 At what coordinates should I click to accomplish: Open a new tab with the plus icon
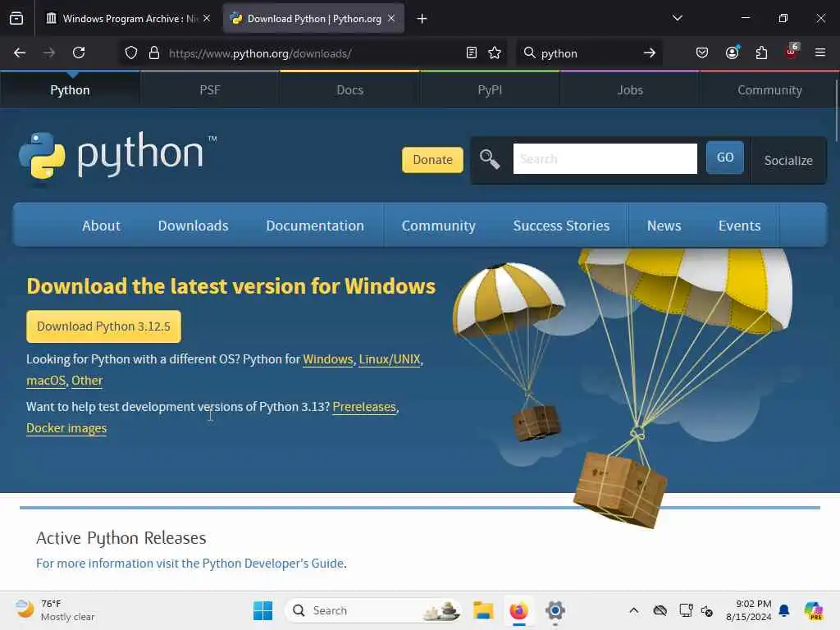point(422,19)
